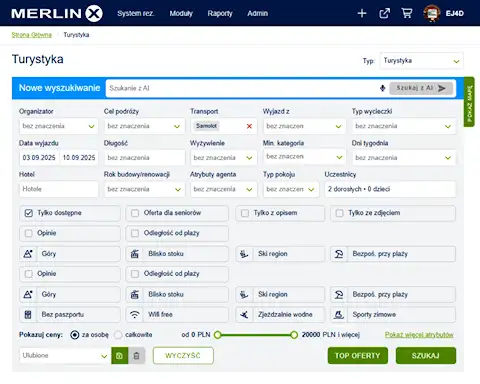Click the SZUKAJ button

(x=426, y=356)
